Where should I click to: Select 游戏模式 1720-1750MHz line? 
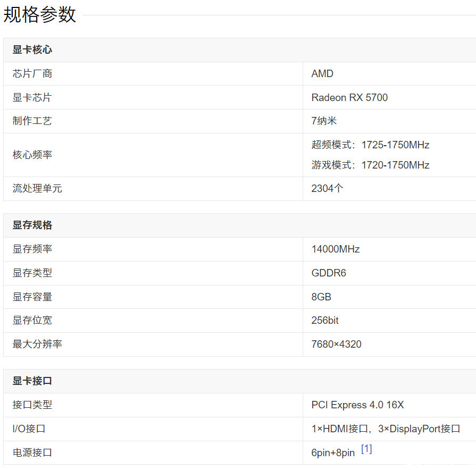point(370,165)
